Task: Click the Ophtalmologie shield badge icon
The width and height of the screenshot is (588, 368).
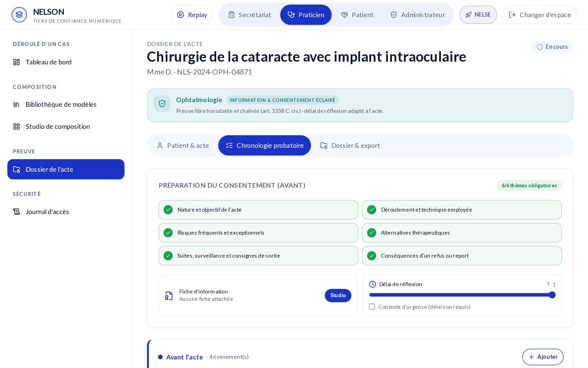Action: 162,104
